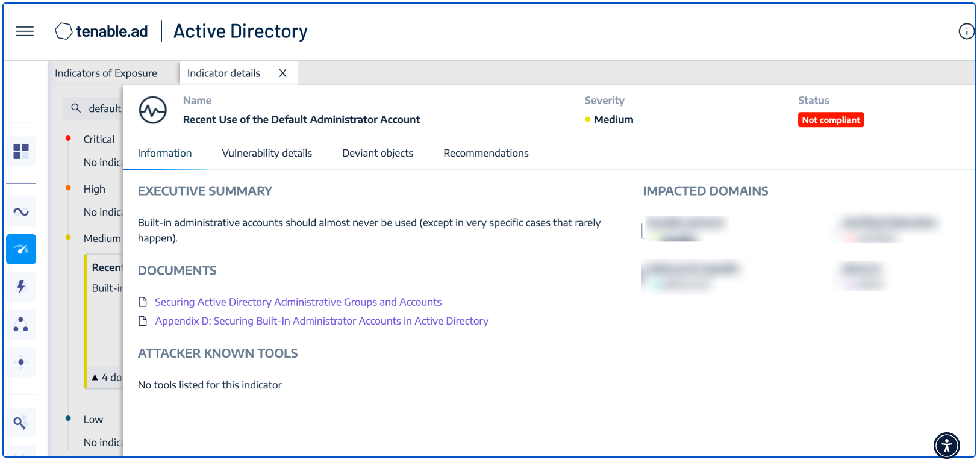Open Trail Flow wave icon in sidebar
980x463 pixels.
21,211
